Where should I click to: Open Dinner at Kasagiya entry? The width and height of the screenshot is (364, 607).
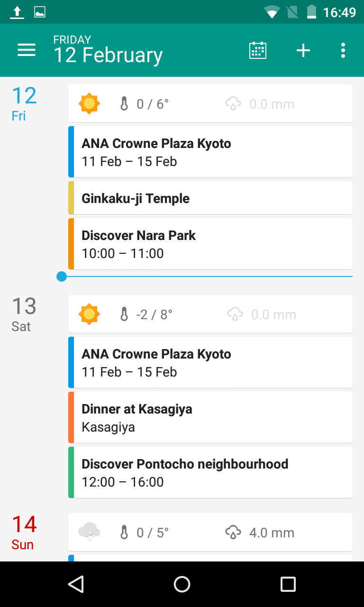(210, 417)
